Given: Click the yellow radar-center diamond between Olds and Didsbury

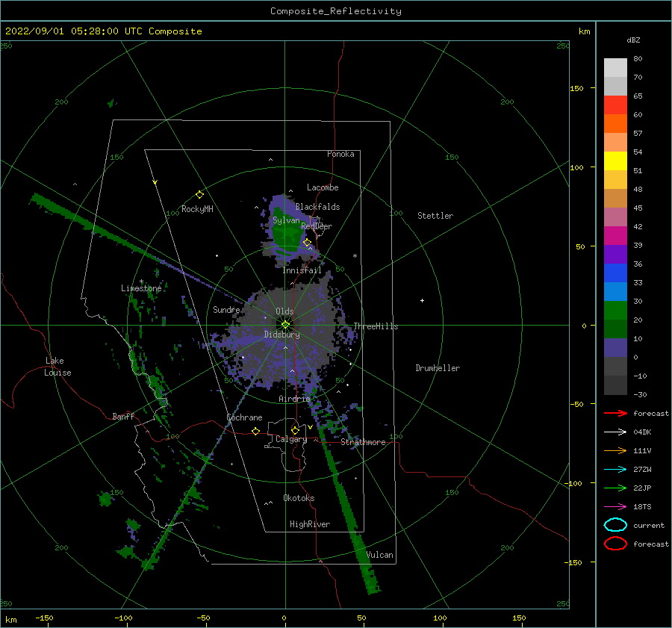Looking at the screenshot, I should coord(285,325).
